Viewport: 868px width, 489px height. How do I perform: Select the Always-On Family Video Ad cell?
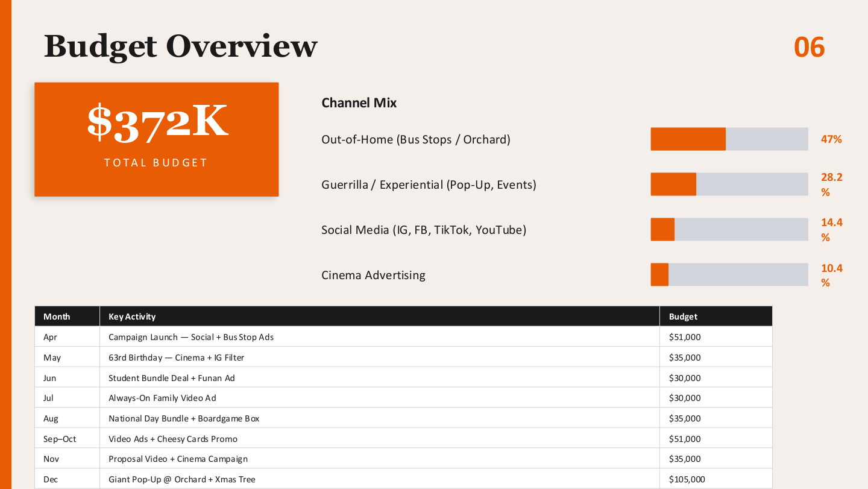click(x=162, y=398)
